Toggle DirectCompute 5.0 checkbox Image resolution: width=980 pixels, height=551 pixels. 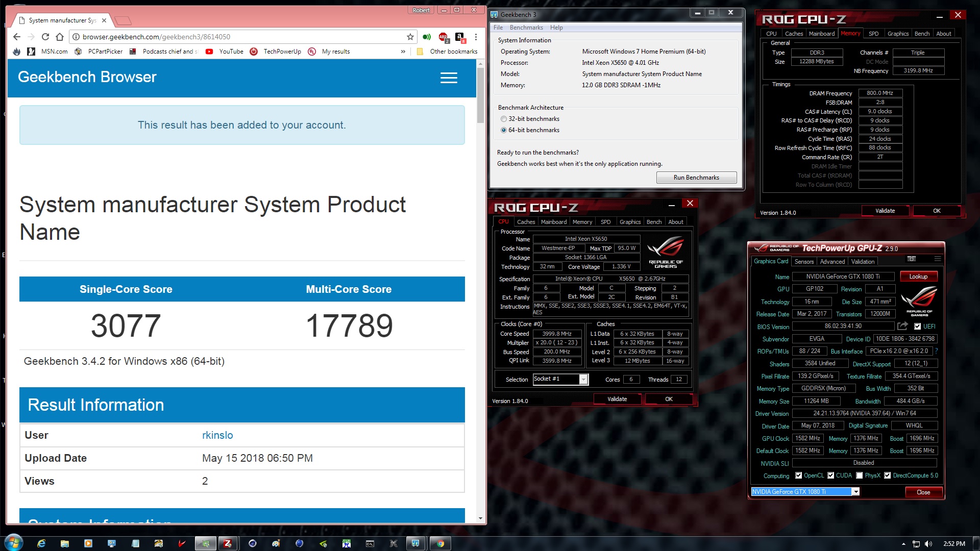(x=887, y=475)
